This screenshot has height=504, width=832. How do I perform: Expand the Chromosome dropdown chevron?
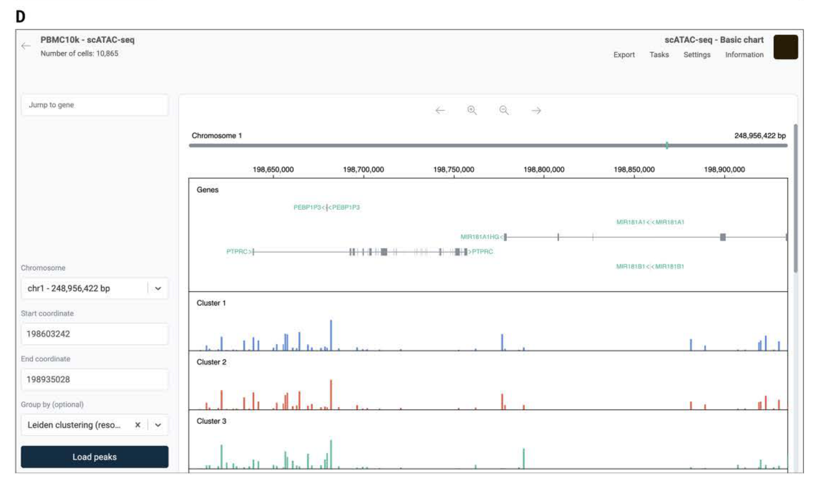(x=158, y=288)
